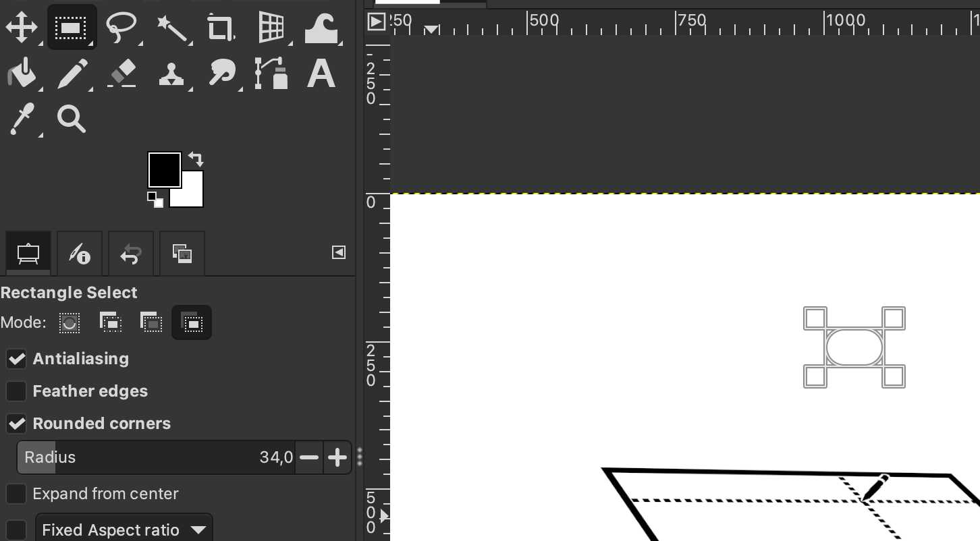Select the Text tool

tap(321, 74)
